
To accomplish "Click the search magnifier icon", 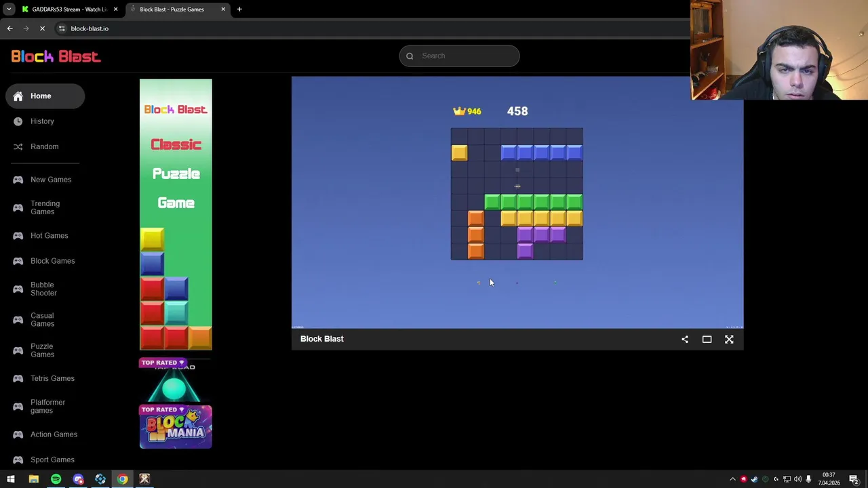I will tap(410, 56).
